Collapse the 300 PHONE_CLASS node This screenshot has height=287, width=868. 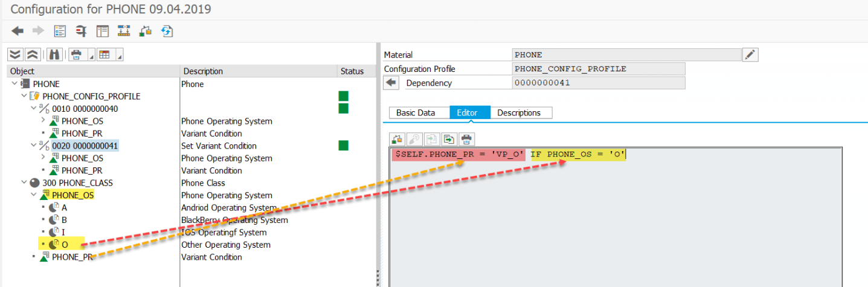point(24,182)
